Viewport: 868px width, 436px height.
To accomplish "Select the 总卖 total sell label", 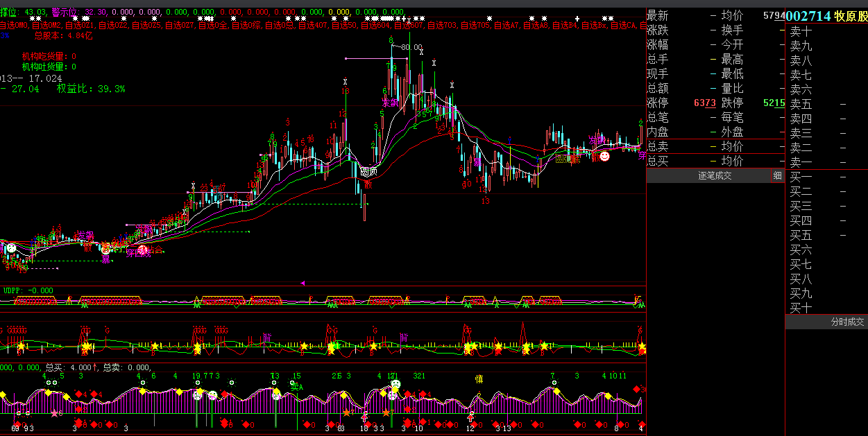I will pyautogui.click(x=658, y=147).
